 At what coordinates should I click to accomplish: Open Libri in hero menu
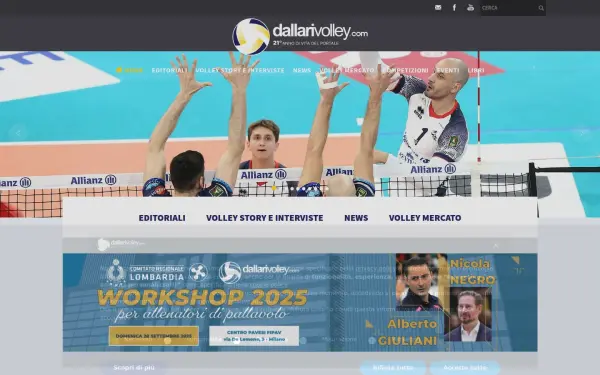(x=476, y=70)
